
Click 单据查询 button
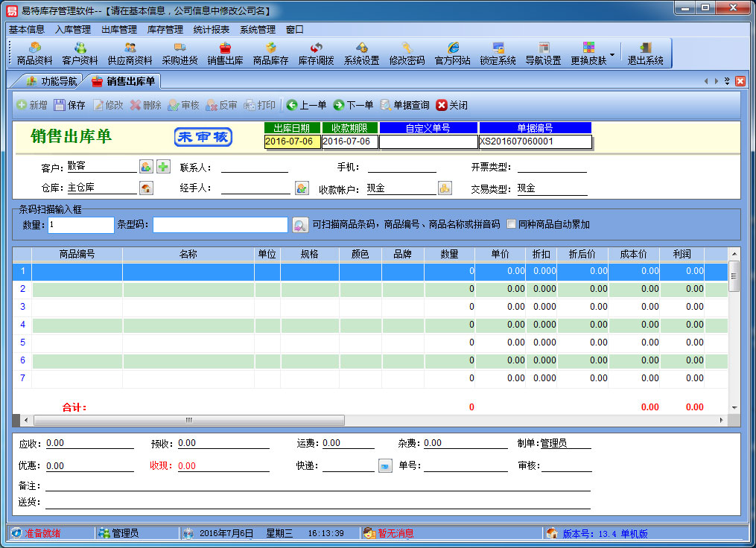404,106
